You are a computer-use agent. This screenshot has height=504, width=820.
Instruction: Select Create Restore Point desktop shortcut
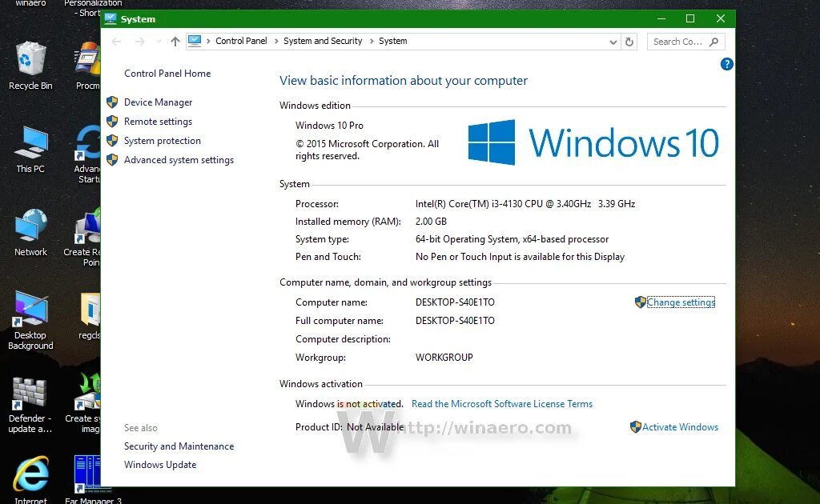83,237
